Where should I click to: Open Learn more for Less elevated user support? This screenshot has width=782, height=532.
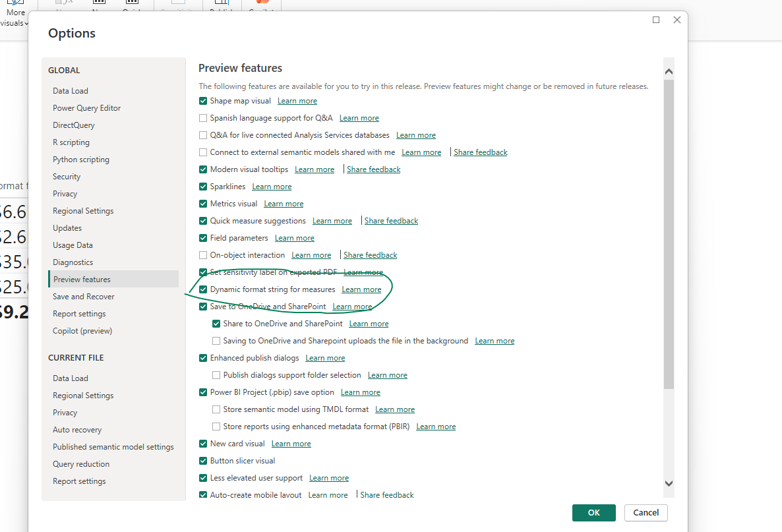(329, 478)
